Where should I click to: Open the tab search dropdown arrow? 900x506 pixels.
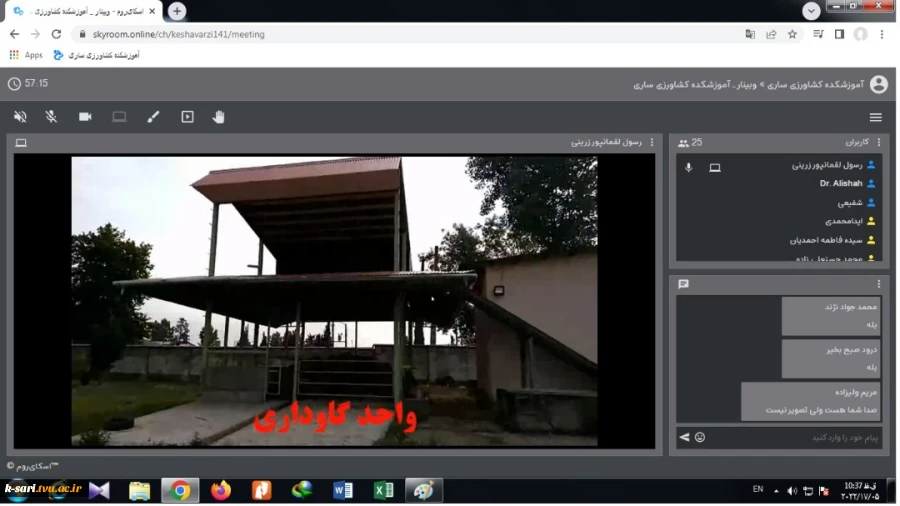811,11
